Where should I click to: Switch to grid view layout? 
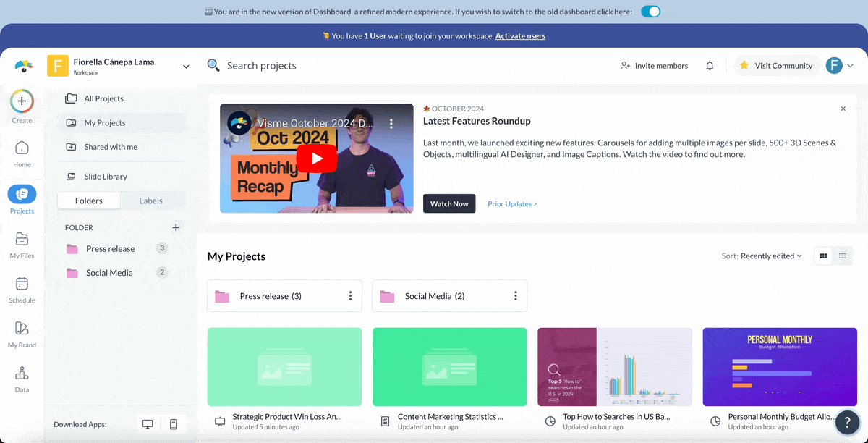click(823, 256)
